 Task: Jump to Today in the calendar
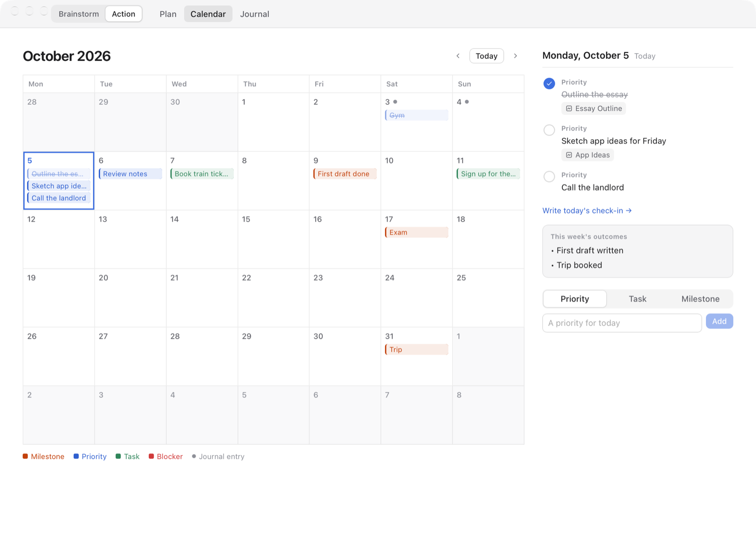point(486,56)
